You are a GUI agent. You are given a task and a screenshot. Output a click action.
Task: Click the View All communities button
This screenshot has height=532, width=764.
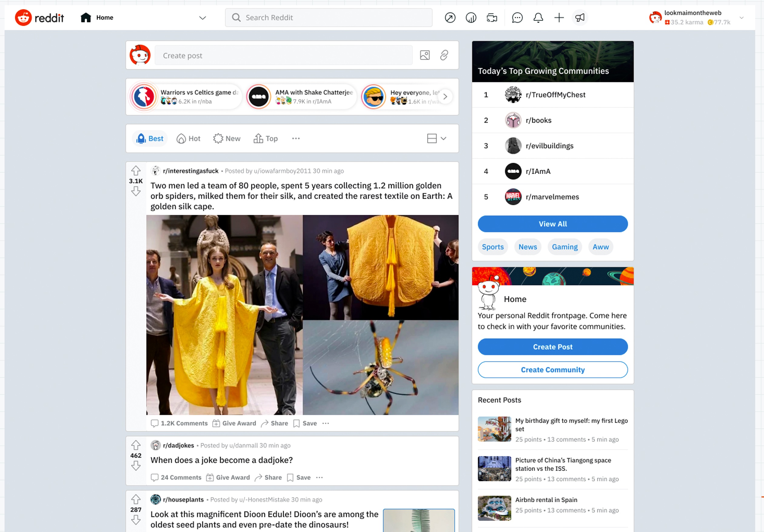click(x=552, y=224)
